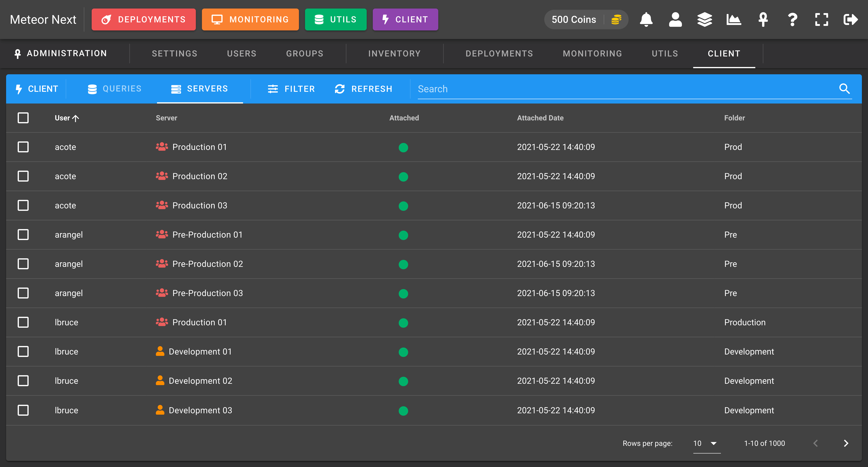Go to previous page arrow
The height and width of the screenshot is (467, 868).
tap(815, 443)
